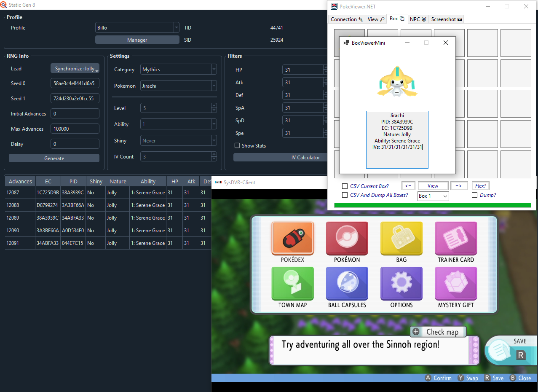Click the IV Count spinner arrows
The width and height of the screenshot is (538, 392).
pos(214,156)
